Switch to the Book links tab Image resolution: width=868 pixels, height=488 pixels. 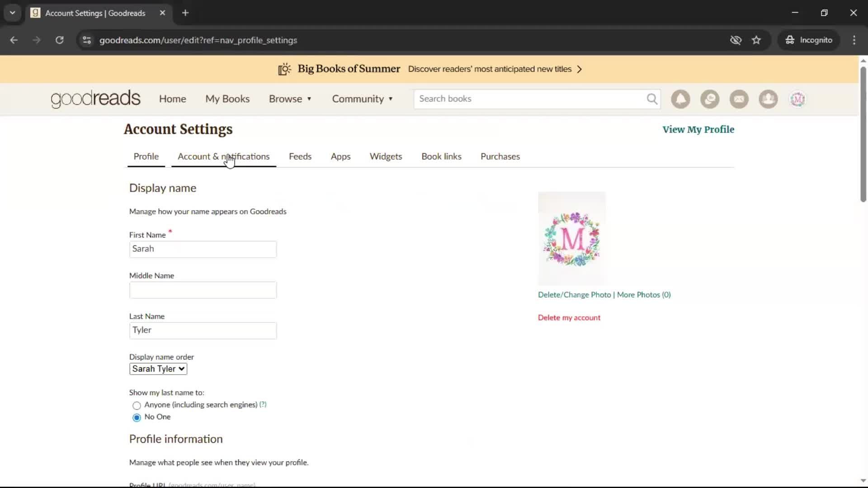coord(442,156)
